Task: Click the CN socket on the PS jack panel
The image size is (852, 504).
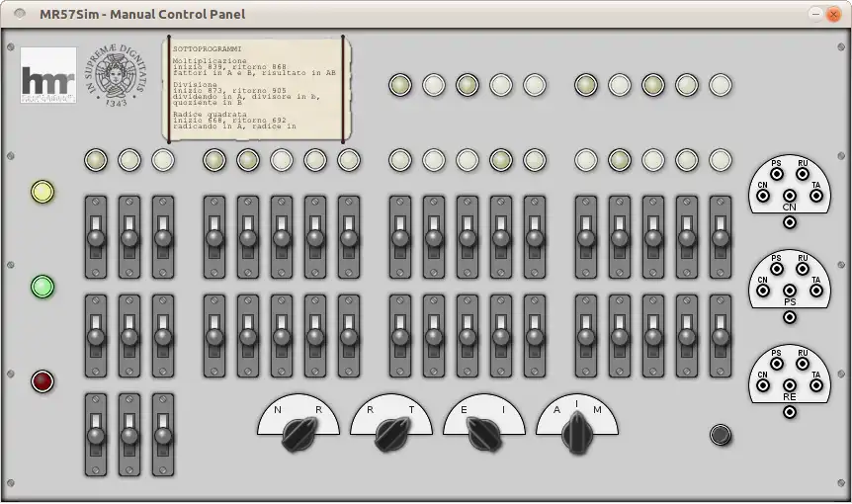Action: pyautogui.click(x=763, y=291)
